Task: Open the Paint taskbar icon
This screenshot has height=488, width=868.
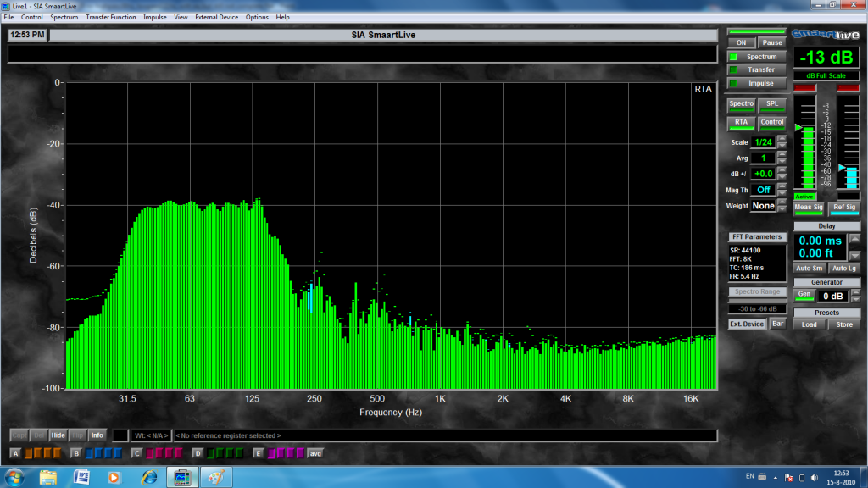Action: [216, 477]
